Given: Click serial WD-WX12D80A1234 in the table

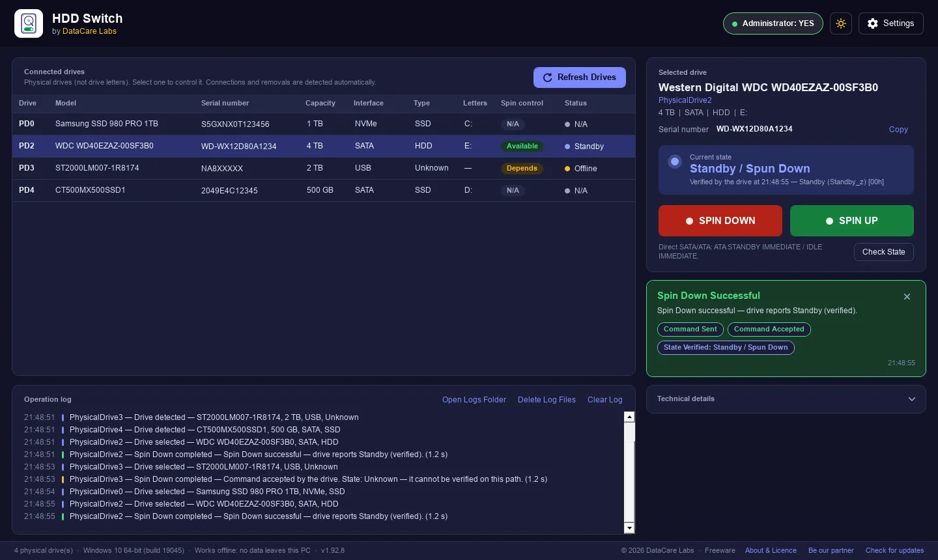Looking at the screenshot, I should click(x=239, y=147).
